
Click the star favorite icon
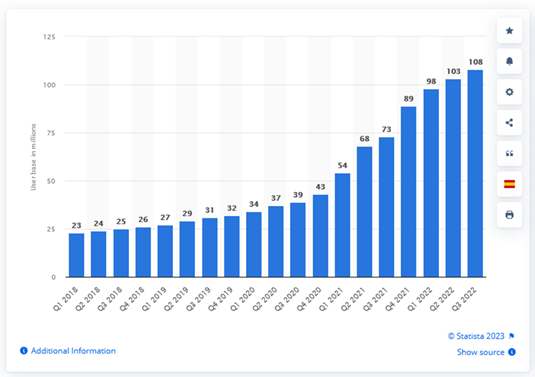[509, 31]
